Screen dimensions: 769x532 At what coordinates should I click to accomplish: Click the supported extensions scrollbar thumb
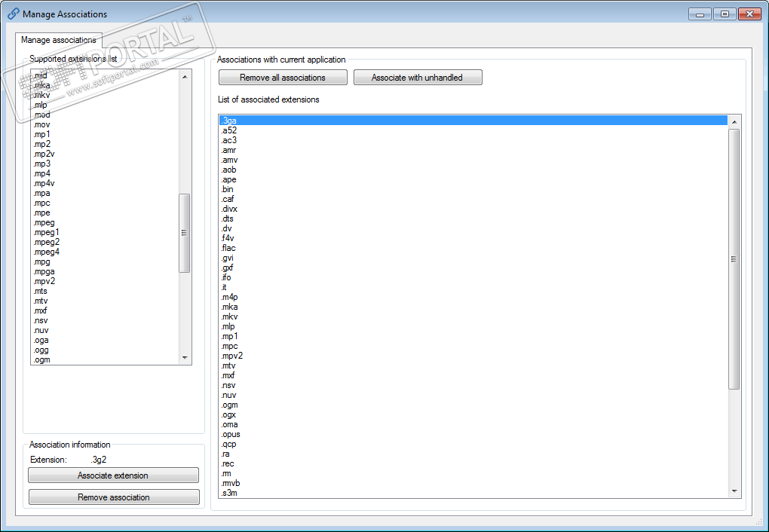[185, 233]
